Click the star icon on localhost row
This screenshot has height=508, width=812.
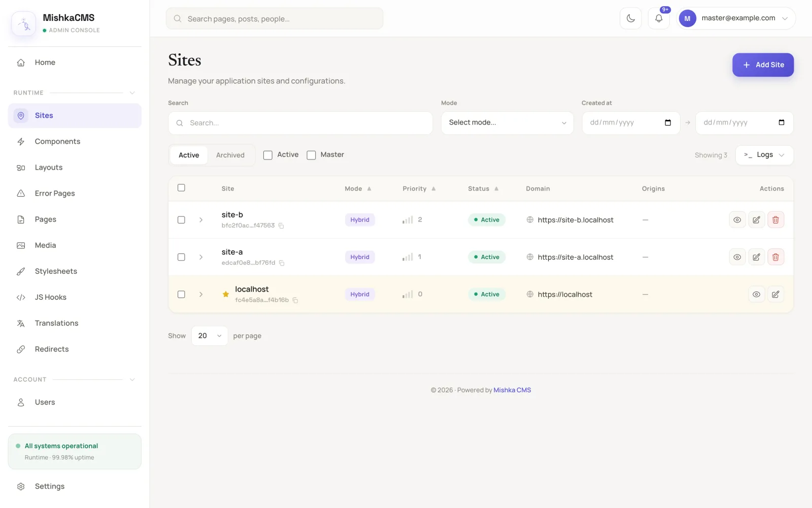tap(226, 294)
